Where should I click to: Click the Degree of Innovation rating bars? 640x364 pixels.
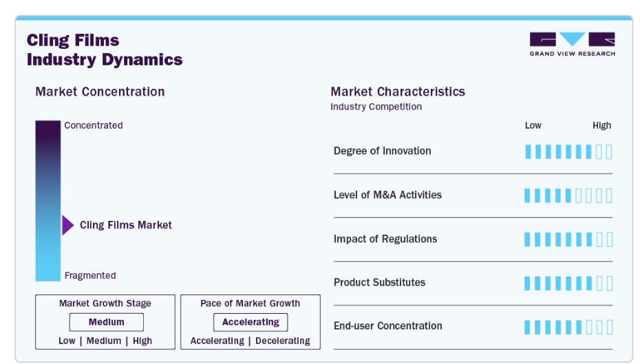coord(568,152)
